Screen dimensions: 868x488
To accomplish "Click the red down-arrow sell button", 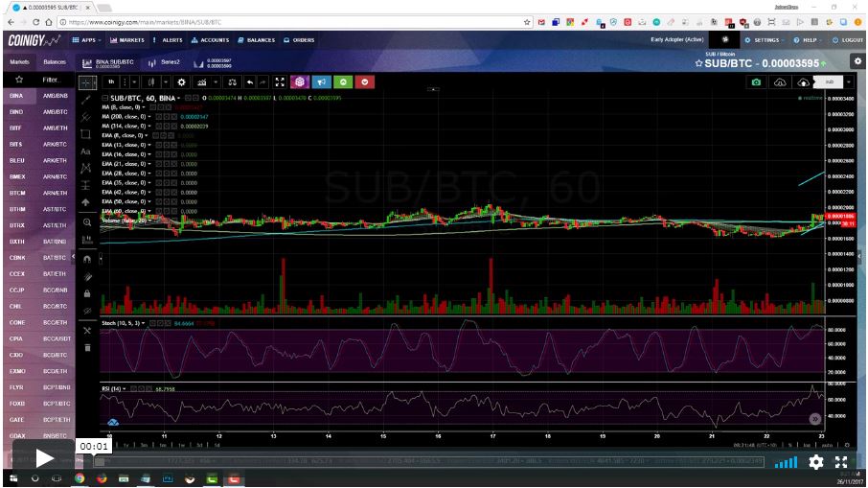I will coord(365,82).
